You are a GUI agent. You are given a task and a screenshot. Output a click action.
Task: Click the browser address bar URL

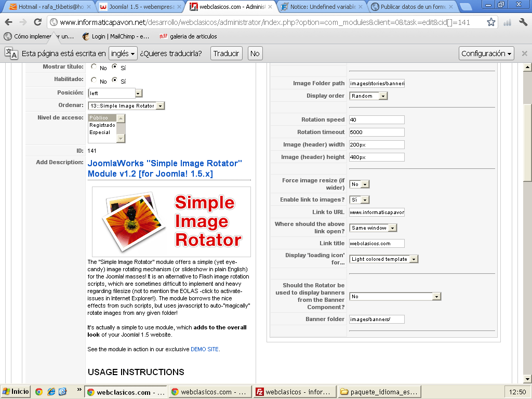[x=264, y=22]
